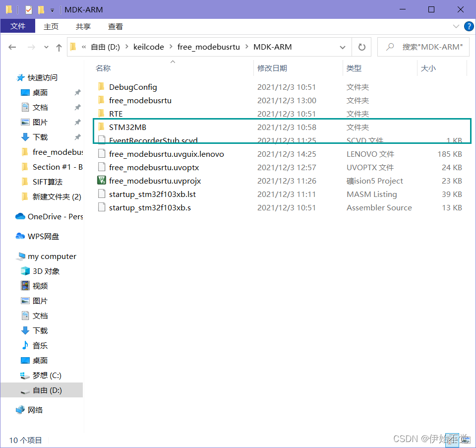Click the free_modebusrtu.uvguix.lenovo file icon
The height and width of the screenshot is (448, 476).
(x=102, y=154)
